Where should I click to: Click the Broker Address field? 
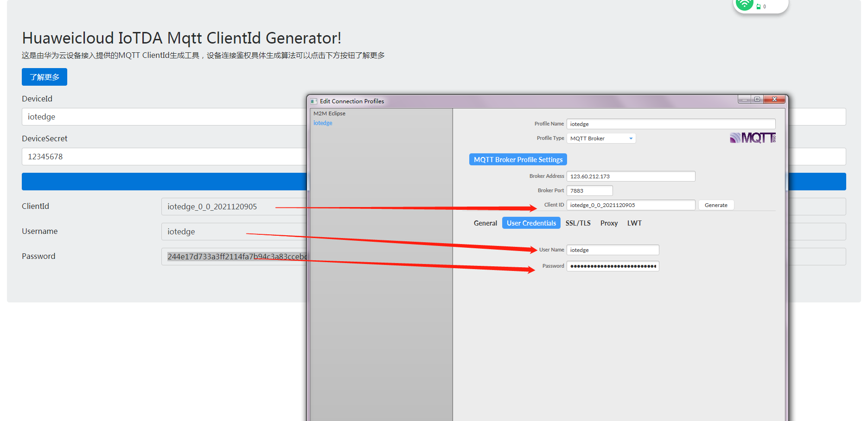(631, 176)
